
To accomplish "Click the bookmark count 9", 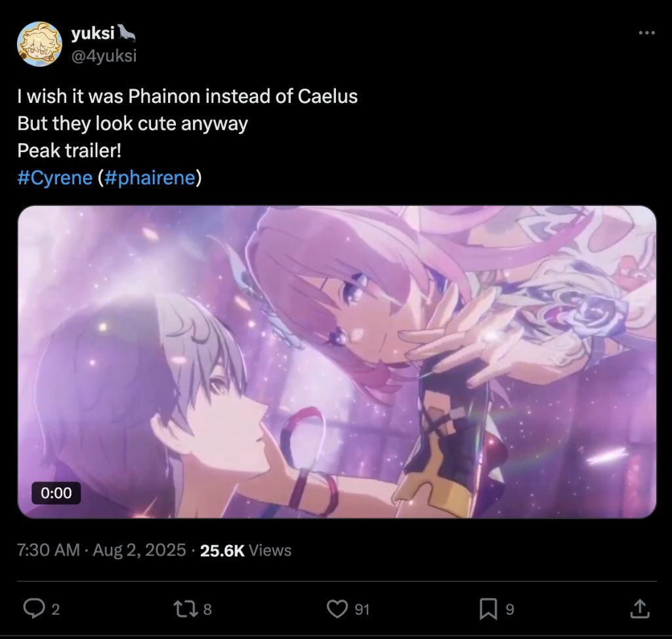I will (509, 609).
